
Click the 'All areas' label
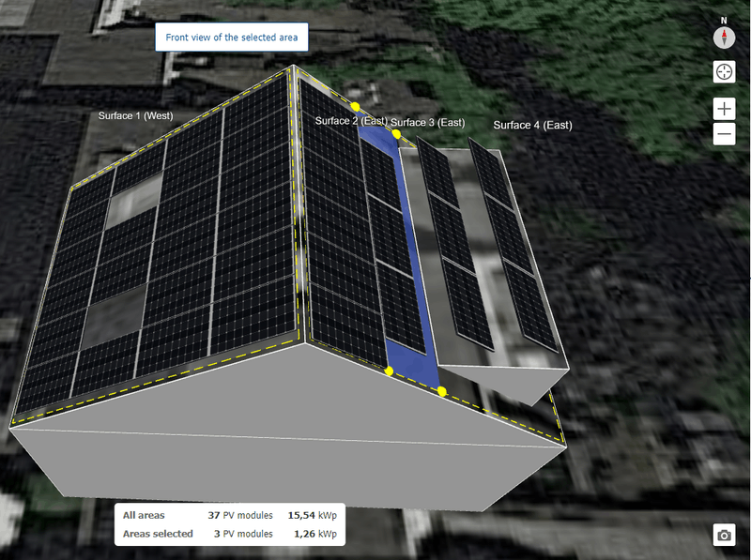tap(144, 516)
